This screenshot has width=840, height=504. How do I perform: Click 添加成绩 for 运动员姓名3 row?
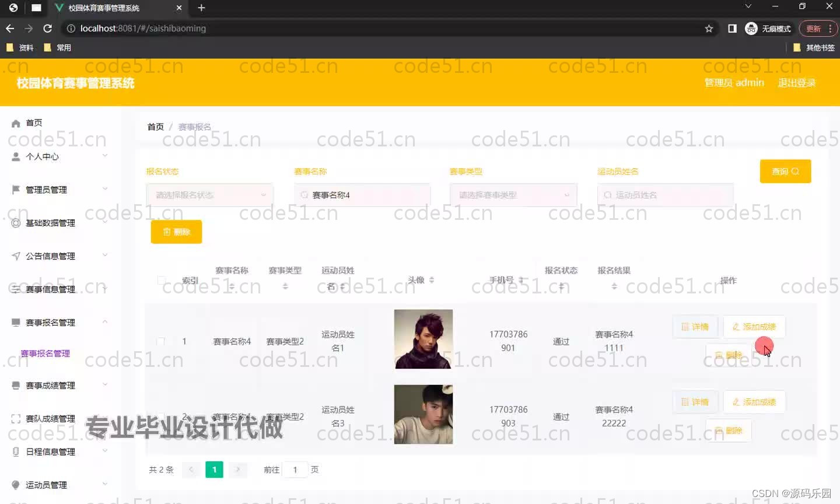click(x=754, y=402)
